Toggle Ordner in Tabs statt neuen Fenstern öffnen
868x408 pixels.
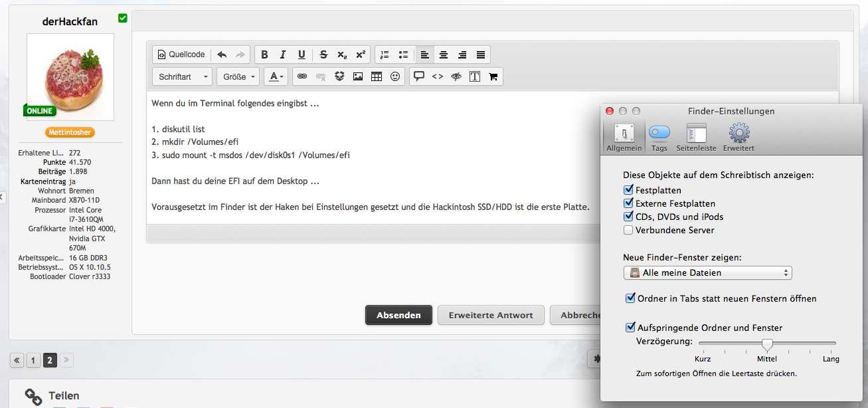630,298
